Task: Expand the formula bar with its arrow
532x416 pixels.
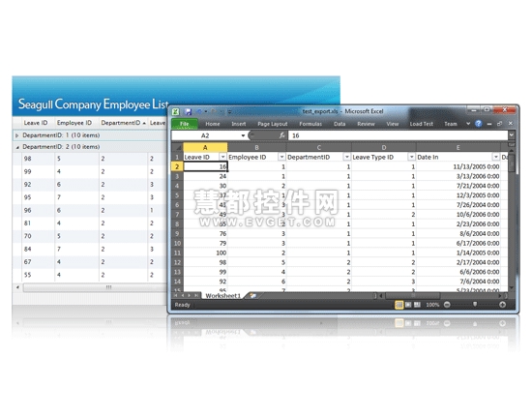Action: point(512,135)
